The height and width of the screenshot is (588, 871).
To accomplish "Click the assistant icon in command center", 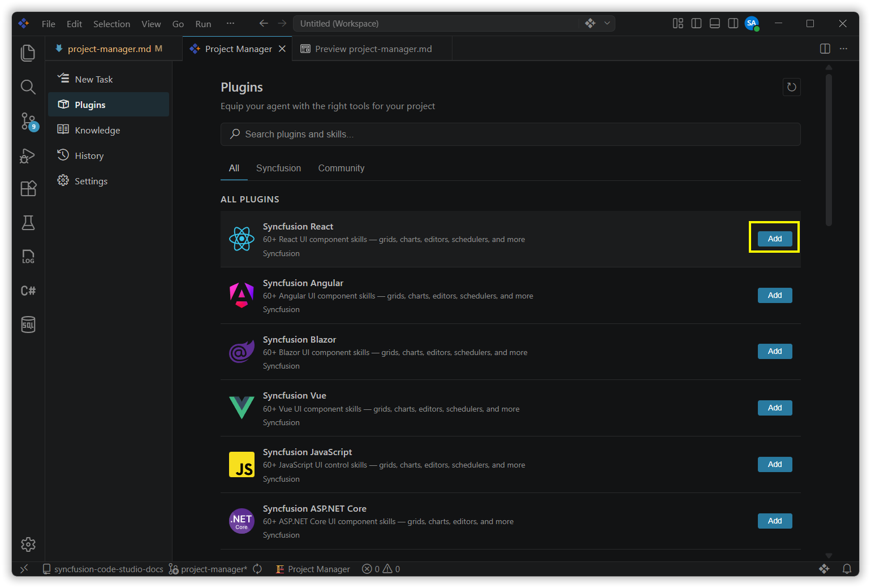I will (x=590, y=23).
